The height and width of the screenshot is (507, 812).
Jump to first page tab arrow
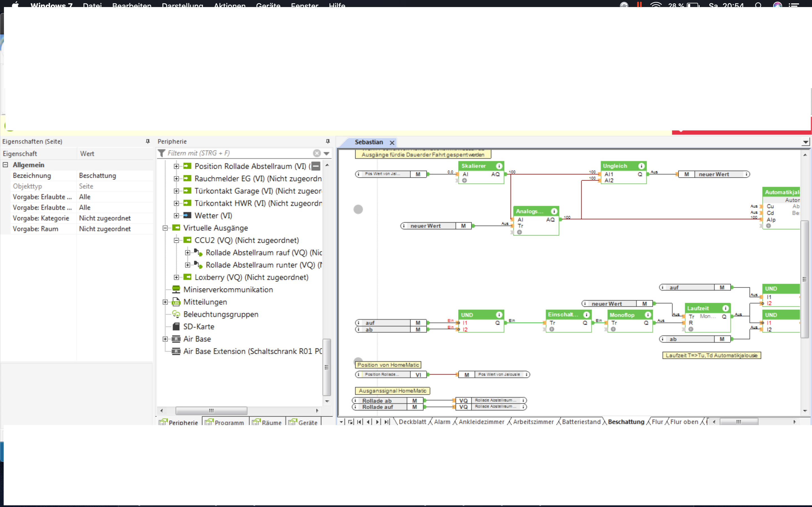click(x=359, y=422)
